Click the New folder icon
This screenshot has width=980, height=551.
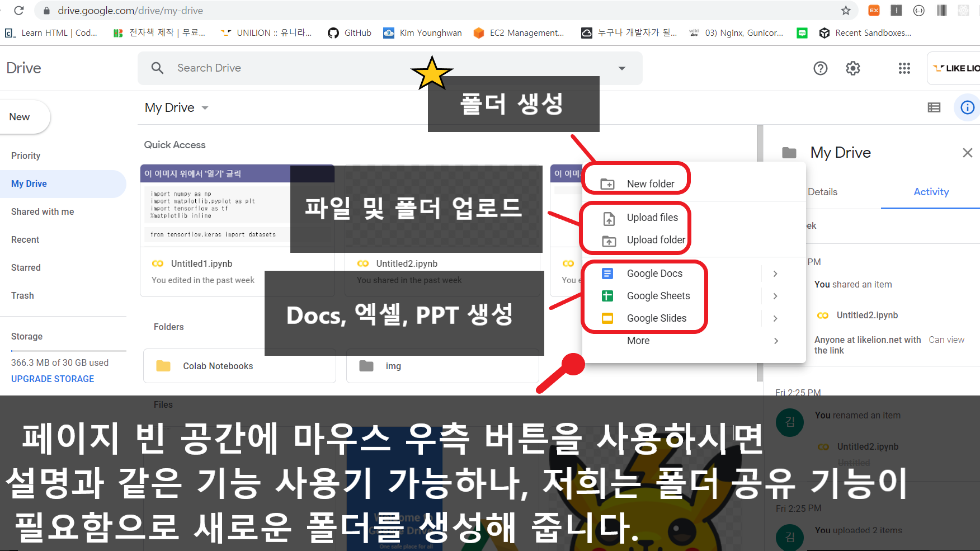[607, 184]
